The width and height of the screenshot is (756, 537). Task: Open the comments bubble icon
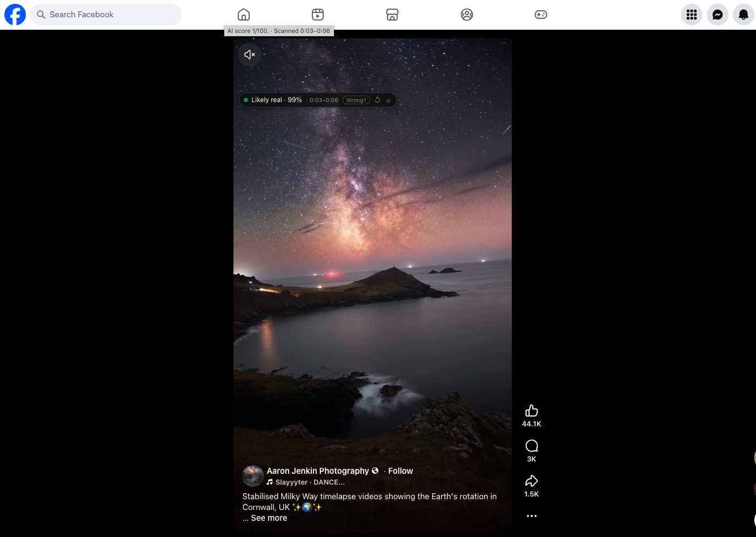(x=532, y=446)
